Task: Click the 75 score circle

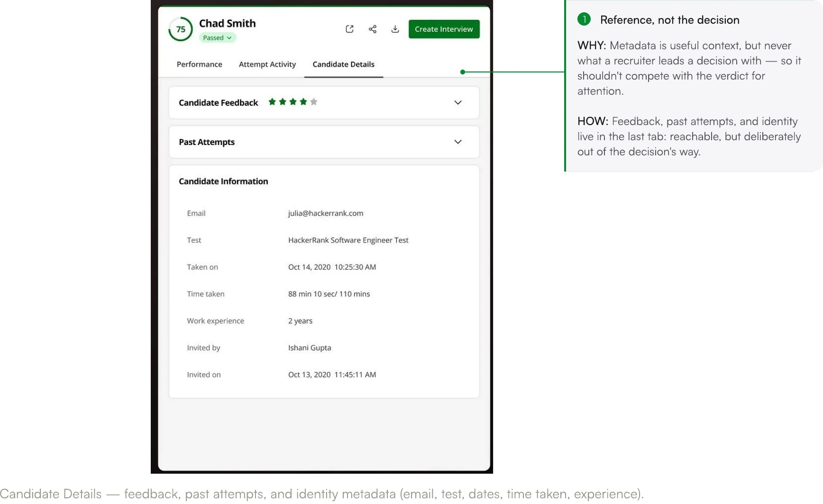Action: click(x=181, y=29)
